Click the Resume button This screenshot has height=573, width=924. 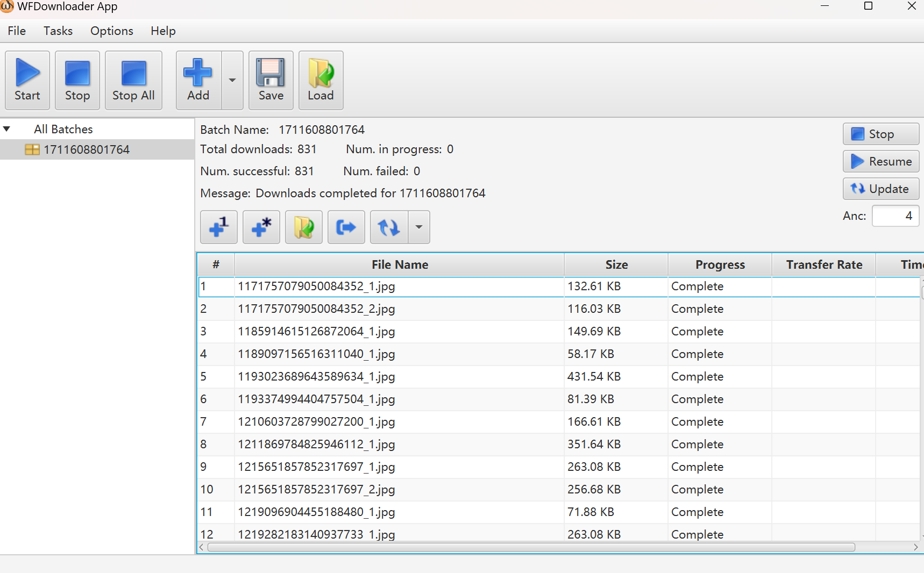(880, 161)
